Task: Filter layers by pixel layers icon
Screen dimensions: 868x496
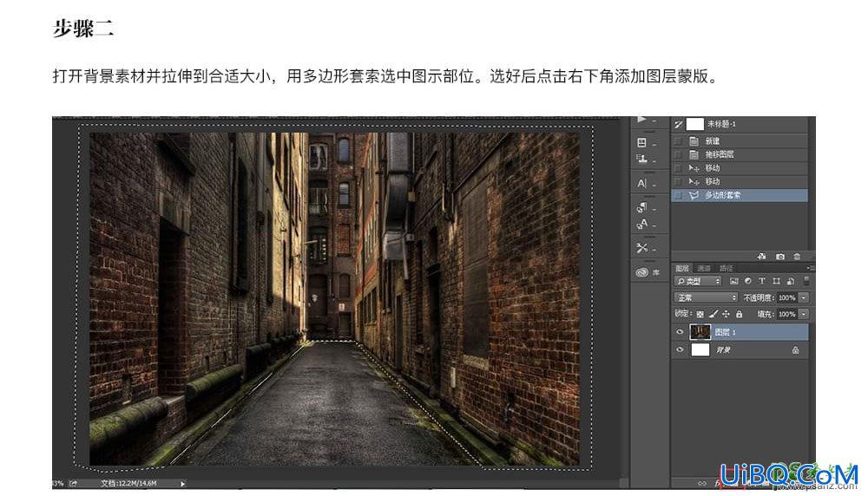Action: click(x=734, y=282)
